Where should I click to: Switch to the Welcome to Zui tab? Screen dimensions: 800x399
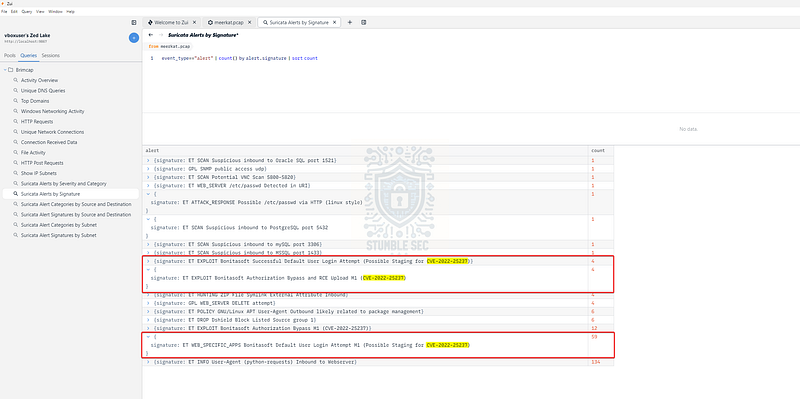171,22
